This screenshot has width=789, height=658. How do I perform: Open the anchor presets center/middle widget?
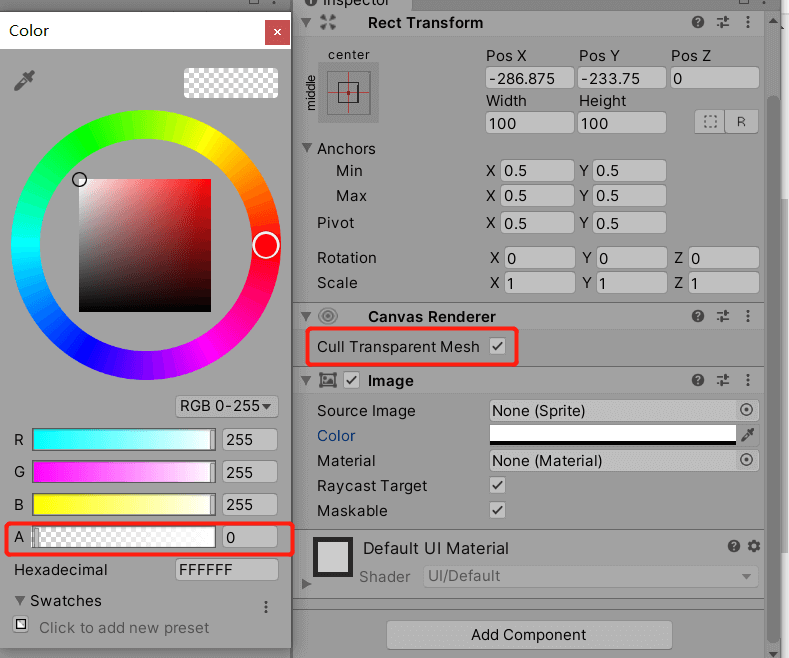348,93
